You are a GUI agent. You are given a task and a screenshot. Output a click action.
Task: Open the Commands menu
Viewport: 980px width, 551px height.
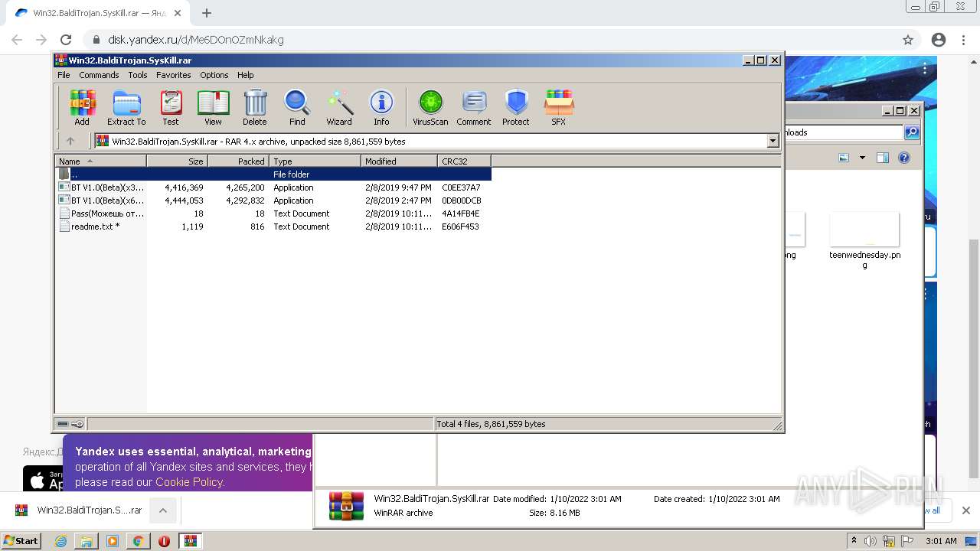99,75
